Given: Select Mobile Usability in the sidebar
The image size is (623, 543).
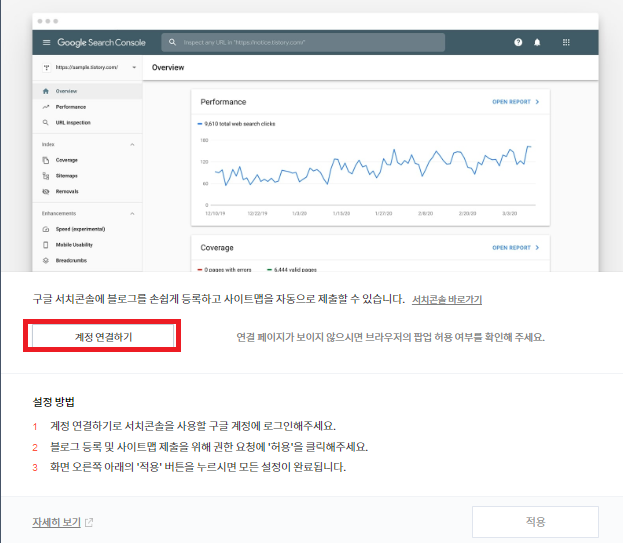Looking at the screenshot, I should coord(87,245).
